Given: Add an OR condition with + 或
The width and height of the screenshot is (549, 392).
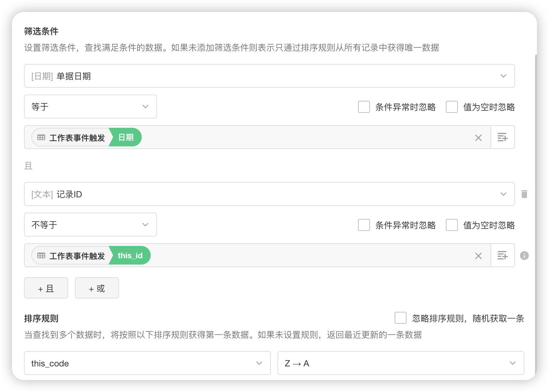Looking at the screenshot, I should [97, 288].
